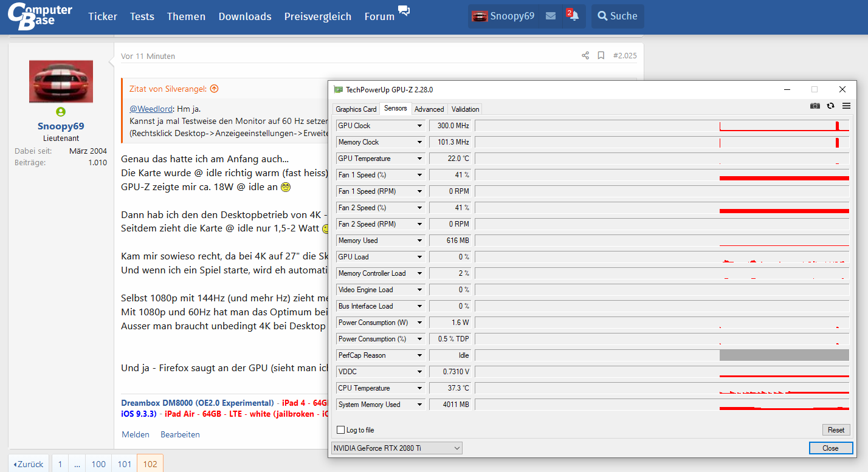Click the Fan 1 Speed (%) graph

click(x=662, y=175)
